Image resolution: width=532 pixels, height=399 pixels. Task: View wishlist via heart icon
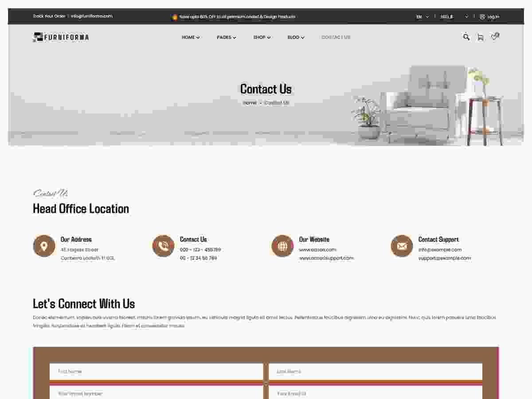494,37
